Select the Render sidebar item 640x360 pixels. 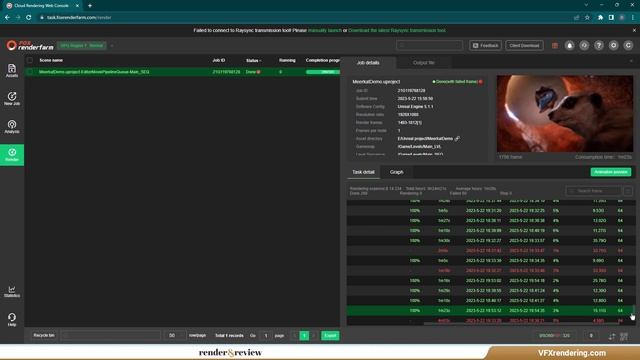12,155
